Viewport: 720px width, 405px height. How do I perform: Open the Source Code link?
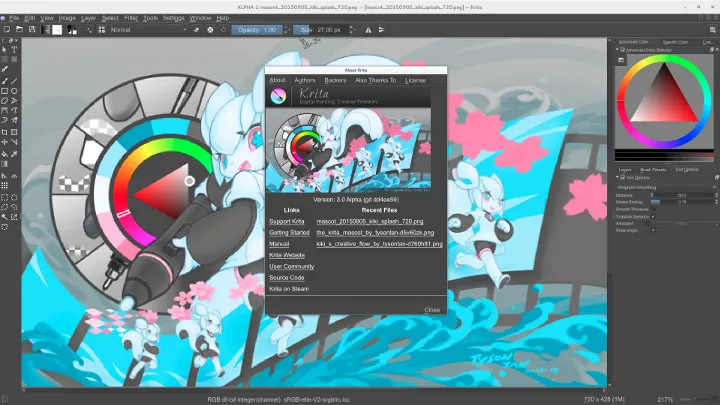(x=287, y=278)
